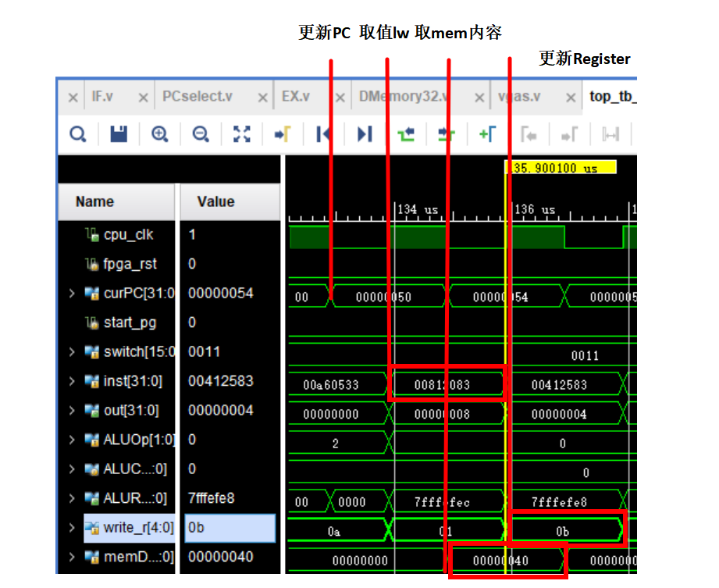Expand the switch[15:0] signal bus

pos(72,352)
